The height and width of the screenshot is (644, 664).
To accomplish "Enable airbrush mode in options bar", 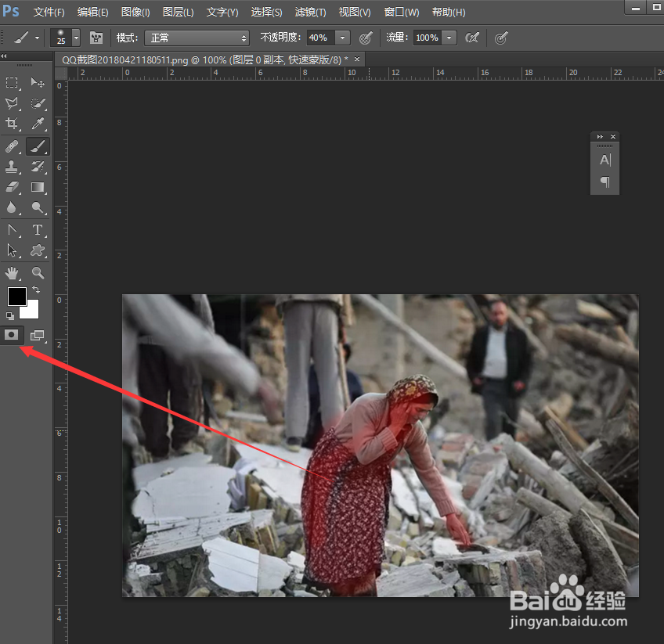I will [473, 38].
